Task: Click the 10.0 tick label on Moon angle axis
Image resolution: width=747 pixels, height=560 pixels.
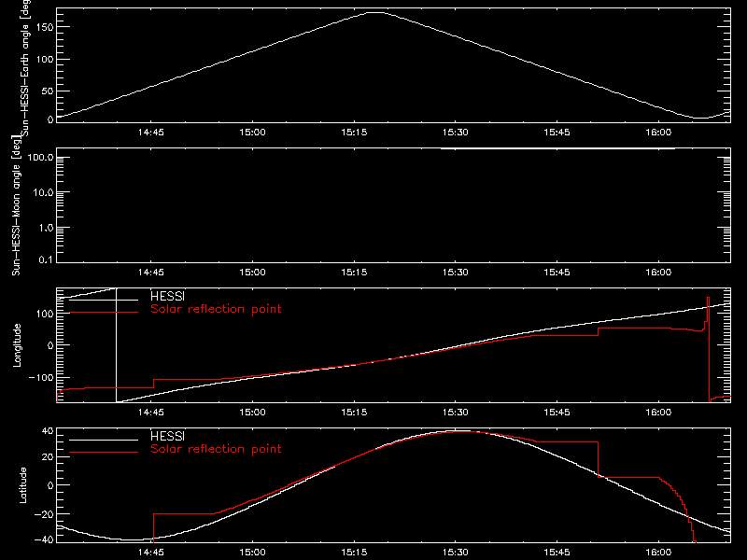Action: pos(43,192)
